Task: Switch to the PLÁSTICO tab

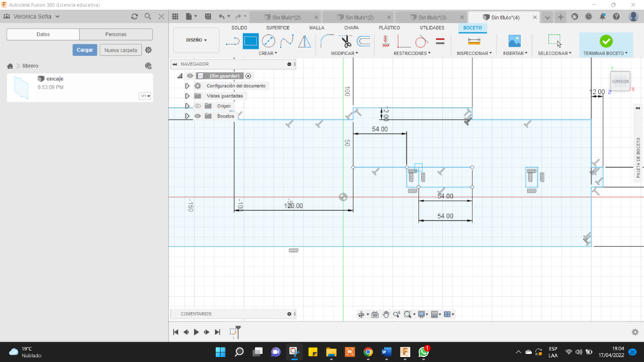Action: click(x=390, y=28)
